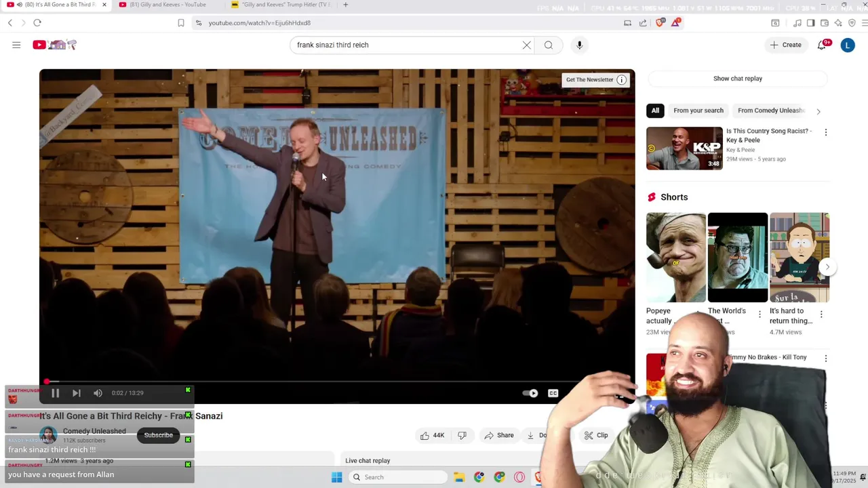Open the Brave VPN shield icon
The height and width of the screenshot is (488, 868).
852,23
